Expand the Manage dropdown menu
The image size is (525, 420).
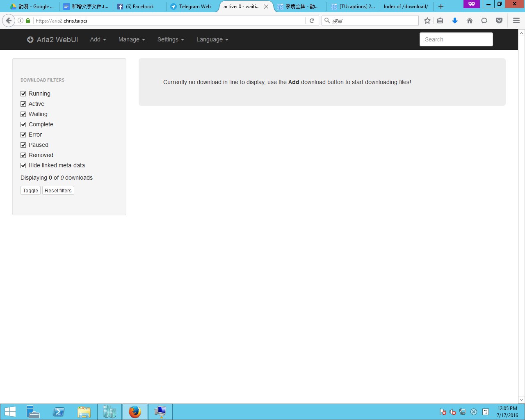coord(132,39)
